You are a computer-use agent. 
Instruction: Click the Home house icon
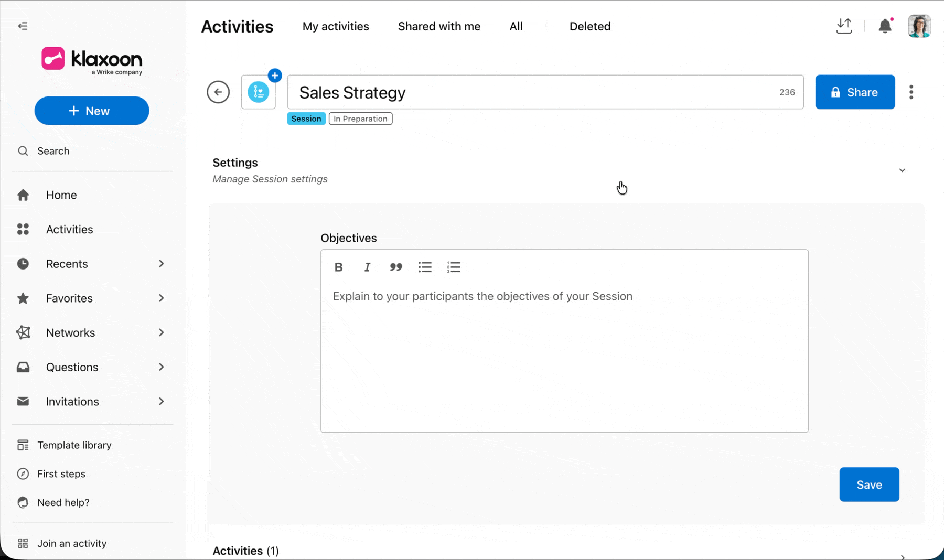point(23,195)
